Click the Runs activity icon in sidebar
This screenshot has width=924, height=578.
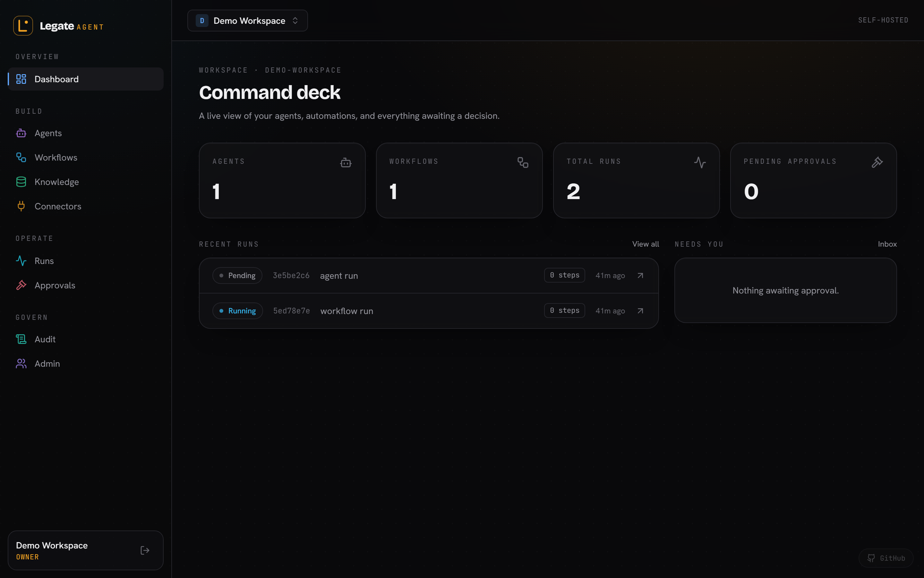pyautogui.click(x=21, y=261)
